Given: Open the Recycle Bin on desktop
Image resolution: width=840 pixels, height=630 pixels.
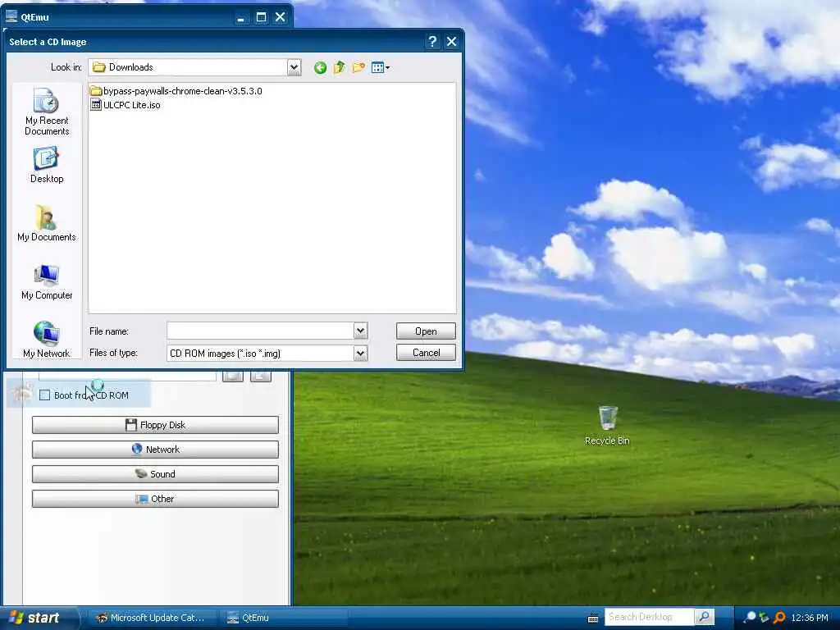Looking at the screenshot, I should (x=608, y=426).
